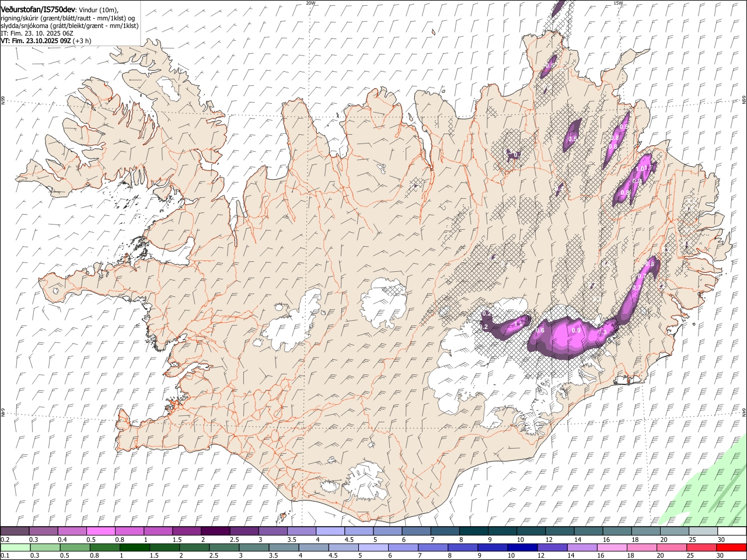
Task: Select the bottom-scale swatch between 14 and 16
Action: click(x=581, y=547)
